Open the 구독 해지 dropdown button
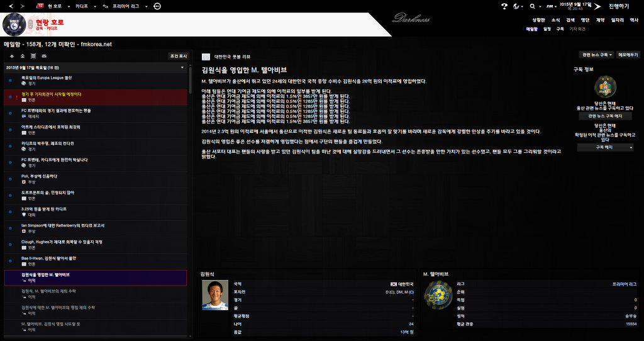 click(605, 147)
